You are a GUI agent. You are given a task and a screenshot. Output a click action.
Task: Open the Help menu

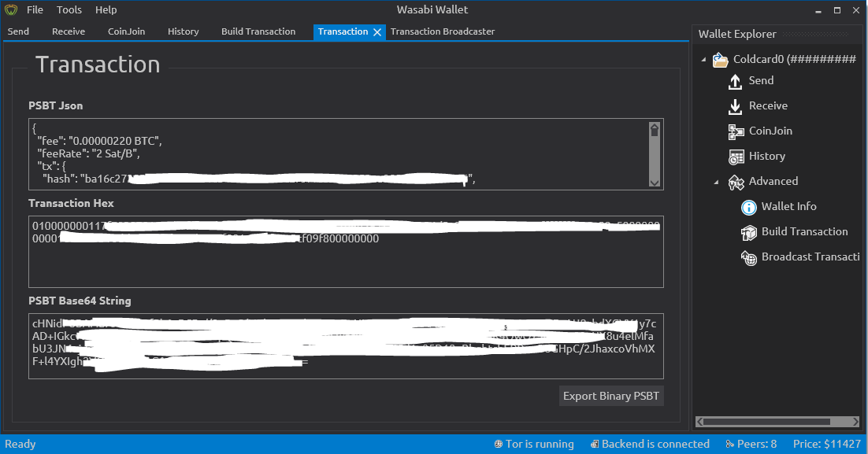[x=106, y=10]
